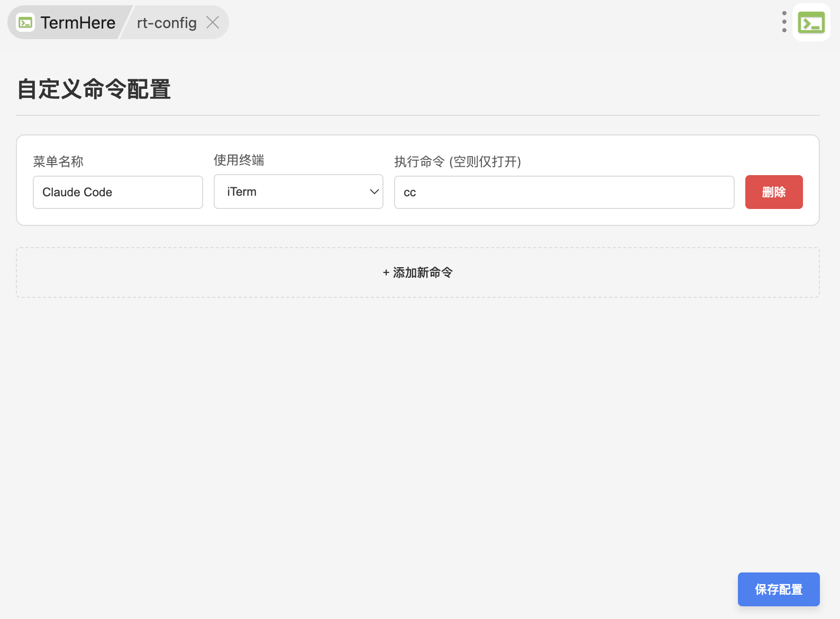Viewport: 840px width, 619px height.
Task: Focus the menu name field containing Claude Code
Action: point(117,192)
